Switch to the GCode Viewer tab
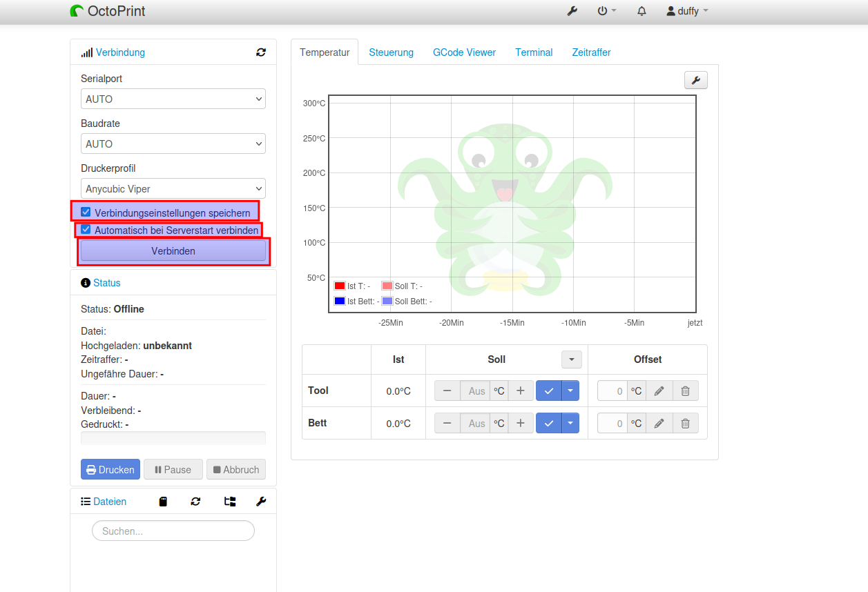The image size is (868, 592). (x=464, y=52)
